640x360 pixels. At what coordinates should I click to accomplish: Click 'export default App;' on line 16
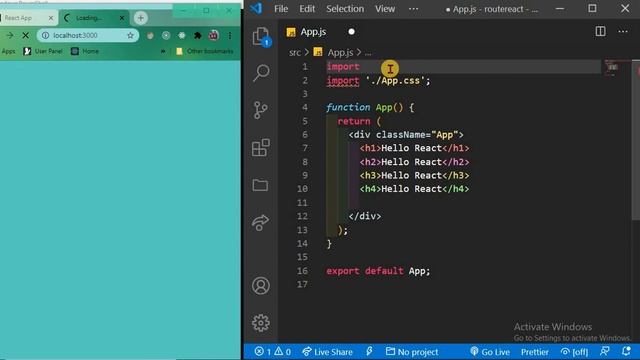point(378,271)
